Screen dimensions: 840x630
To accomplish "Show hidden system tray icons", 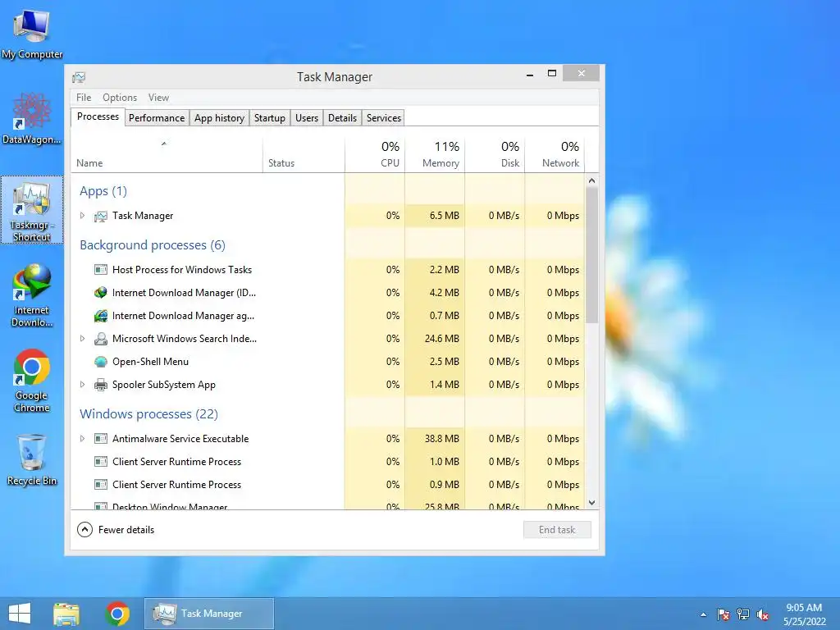I will tap(703, 614).
